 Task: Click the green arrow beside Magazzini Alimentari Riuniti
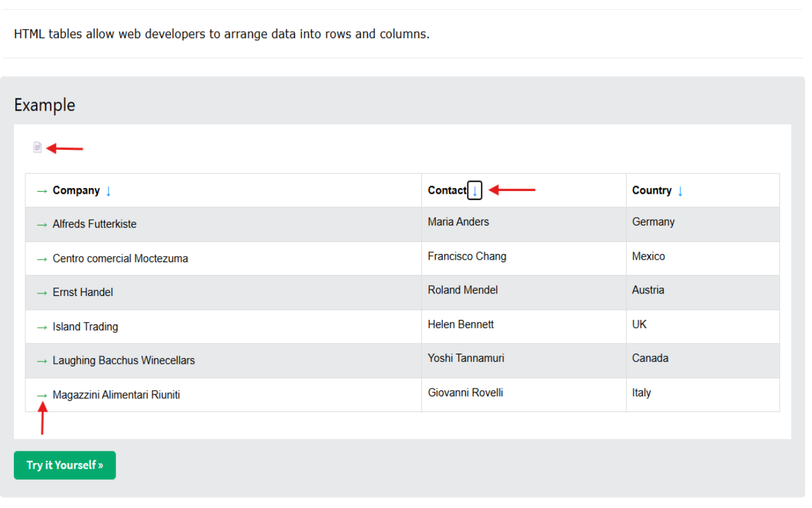(42, 395)
